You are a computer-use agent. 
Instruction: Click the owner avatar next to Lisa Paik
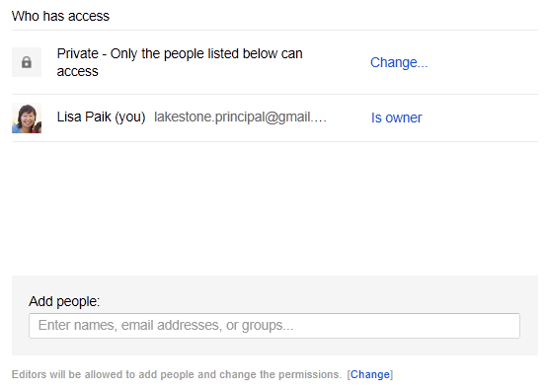pyautogui.click(x=27, y=118)
